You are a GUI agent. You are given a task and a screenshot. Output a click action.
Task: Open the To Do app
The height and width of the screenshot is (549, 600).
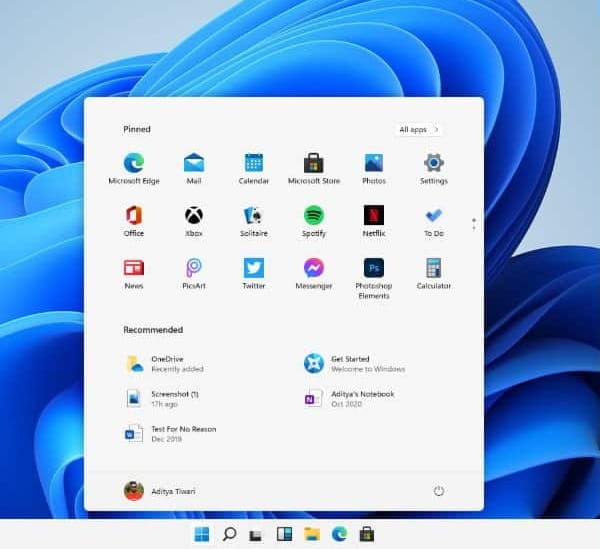click(x=434, y=221)
